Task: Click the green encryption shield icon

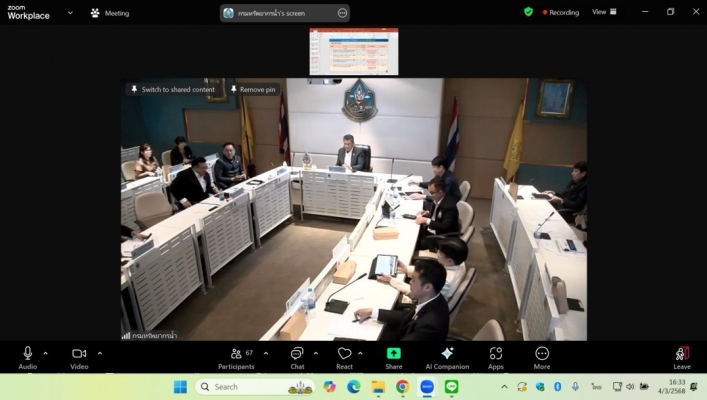Action: pos(528,12)
